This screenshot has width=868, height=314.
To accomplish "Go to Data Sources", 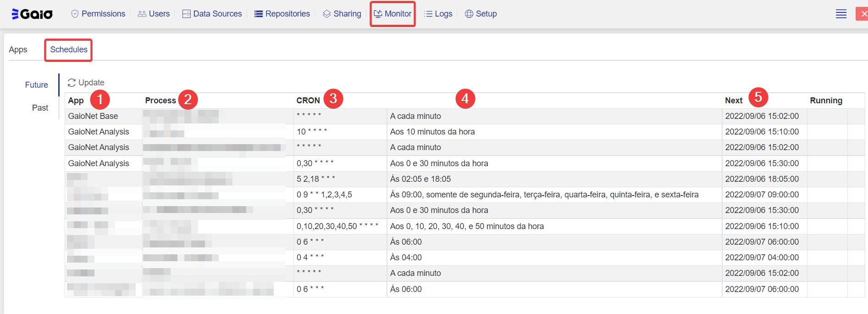I will [212, 14].
